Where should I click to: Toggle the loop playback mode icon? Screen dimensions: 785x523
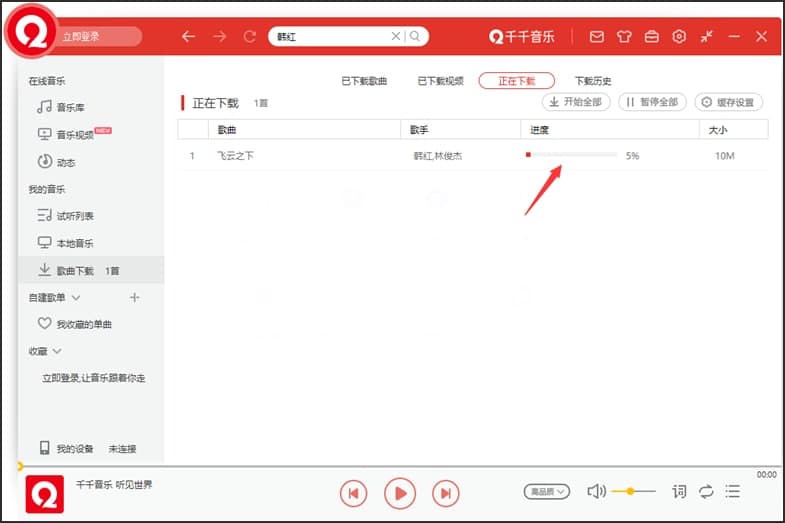[x=706, y=491]
